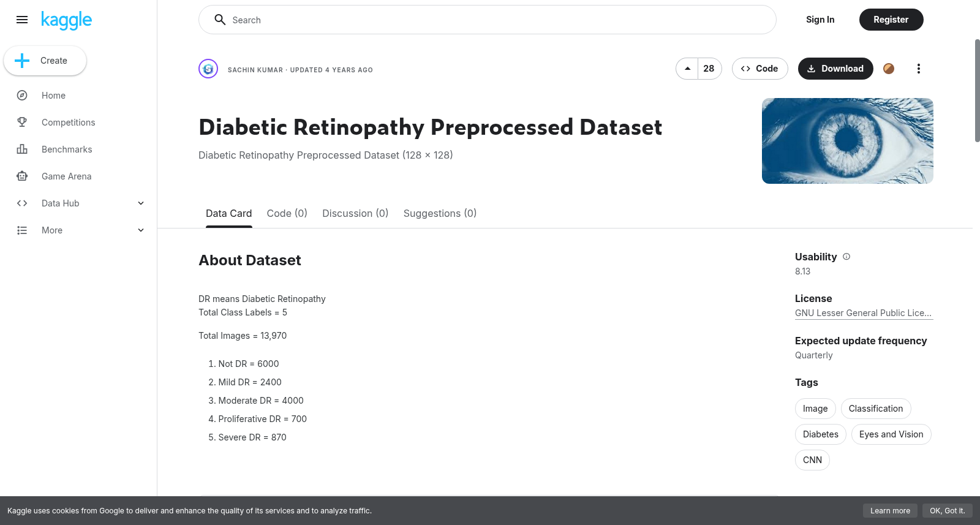This screenshot has height=525, width=980.
Task: Click the Home compass icon
Action: 22,96
